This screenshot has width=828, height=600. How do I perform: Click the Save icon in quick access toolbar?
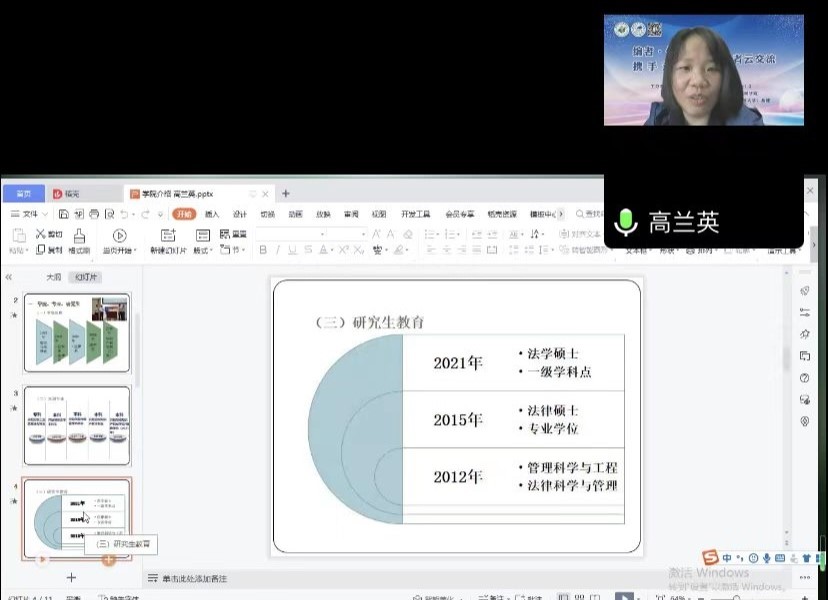[x=63, y=214]
